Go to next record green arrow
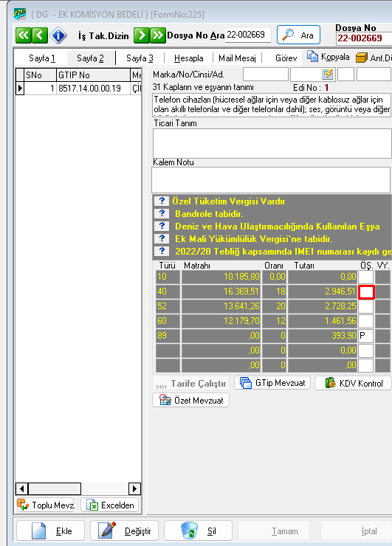Screen dimensions: 392x546 [142, 35]
